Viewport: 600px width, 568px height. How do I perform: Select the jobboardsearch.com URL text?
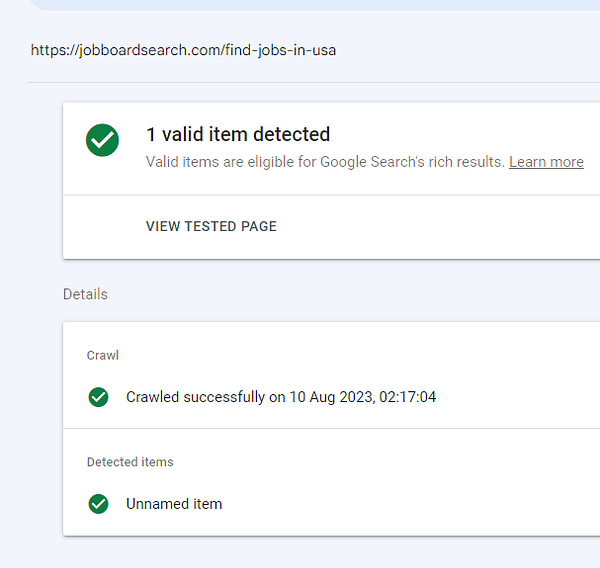coord(183,50)
